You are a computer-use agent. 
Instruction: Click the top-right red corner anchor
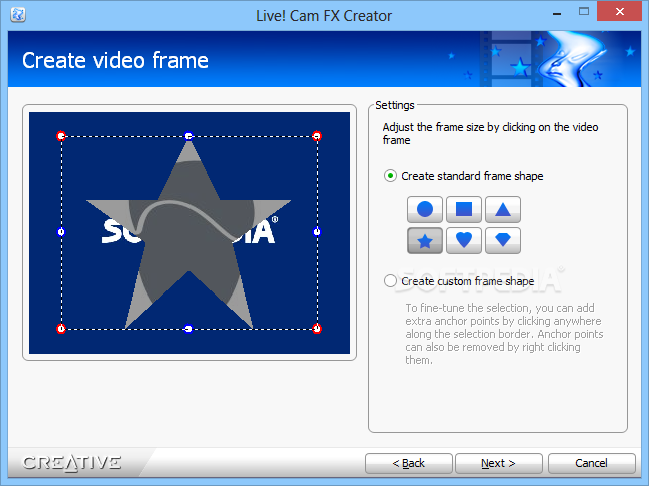pos(317,136)
